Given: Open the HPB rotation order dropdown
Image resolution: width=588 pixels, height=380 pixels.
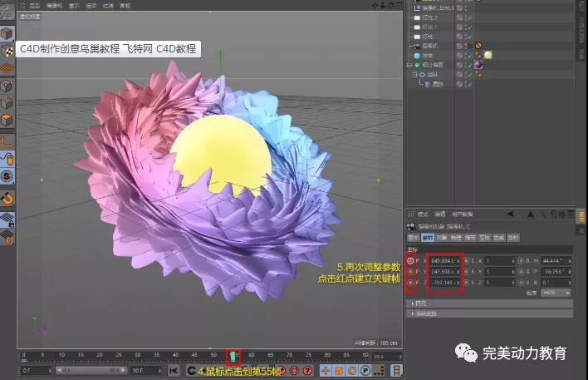Looking at the screenshot, I should click(x=556, y=293).
